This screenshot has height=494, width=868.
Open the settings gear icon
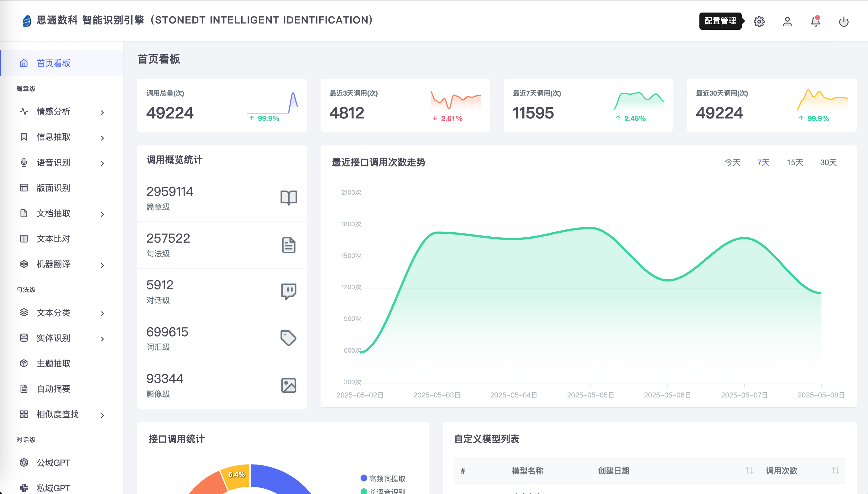pos(759,22)
